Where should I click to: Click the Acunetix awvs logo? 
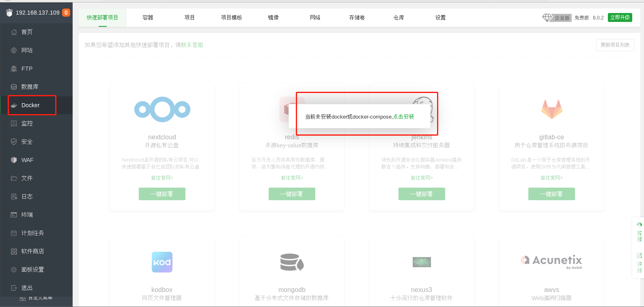(551, 262)
